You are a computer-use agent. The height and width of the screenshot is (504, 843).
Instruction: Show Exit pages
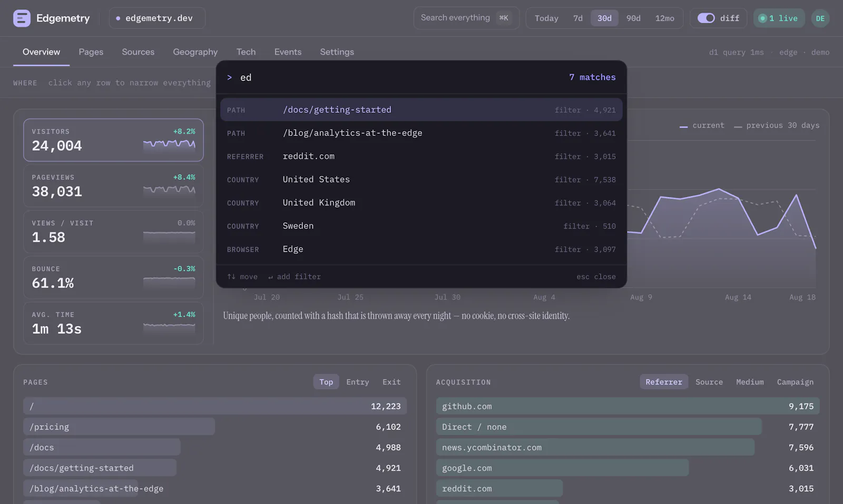tap(391, 382)
